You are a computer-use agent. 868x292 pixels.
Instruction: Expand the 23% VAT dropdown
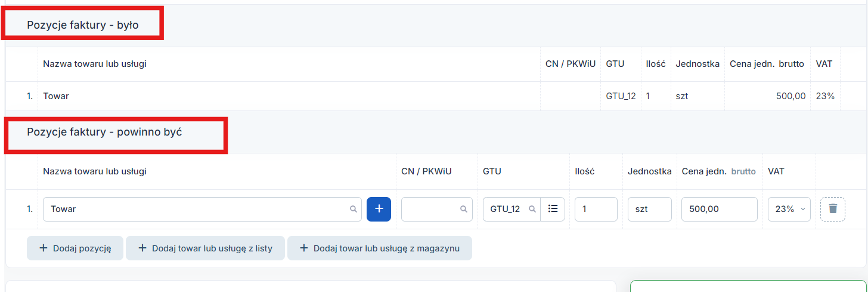point(789,209)
